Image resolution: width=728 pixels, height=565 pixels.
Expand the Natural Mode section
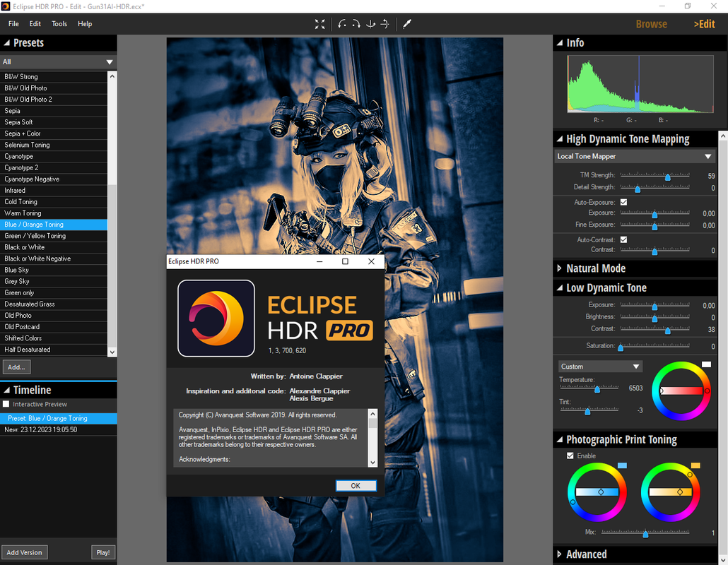(x=560, y=268)
